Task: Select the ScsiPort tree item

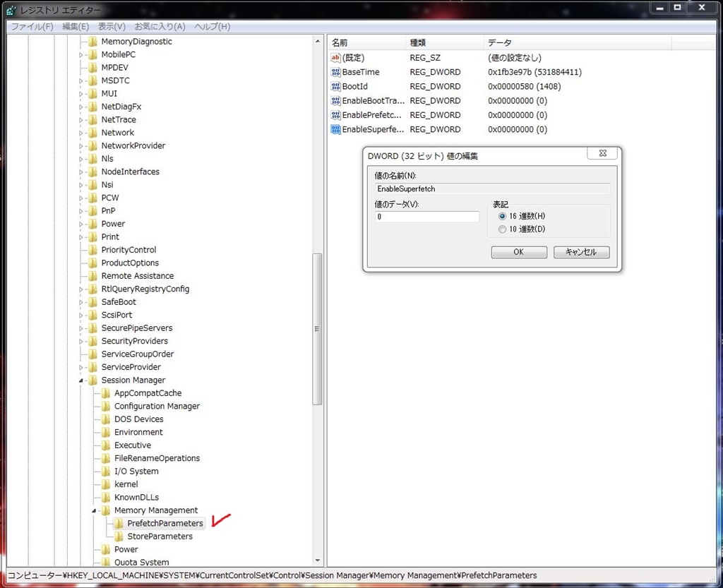Action: pyautogui.click(x=116, y=315)
